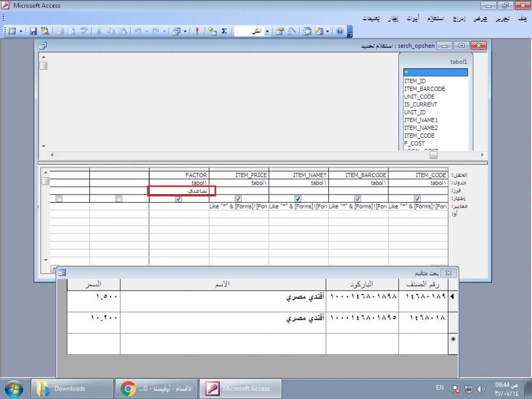Image resolution: width=532 pixels, height=399 pixels.
Task: Click the Build wand icon
Action: 292,31
